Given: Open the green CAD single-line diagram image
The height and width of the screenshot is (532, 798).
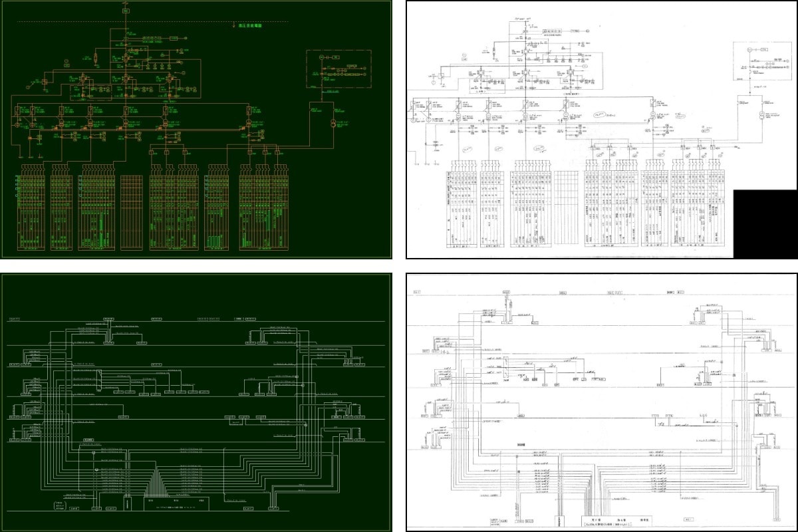Looking at the screenshot, I should (196, 130).
